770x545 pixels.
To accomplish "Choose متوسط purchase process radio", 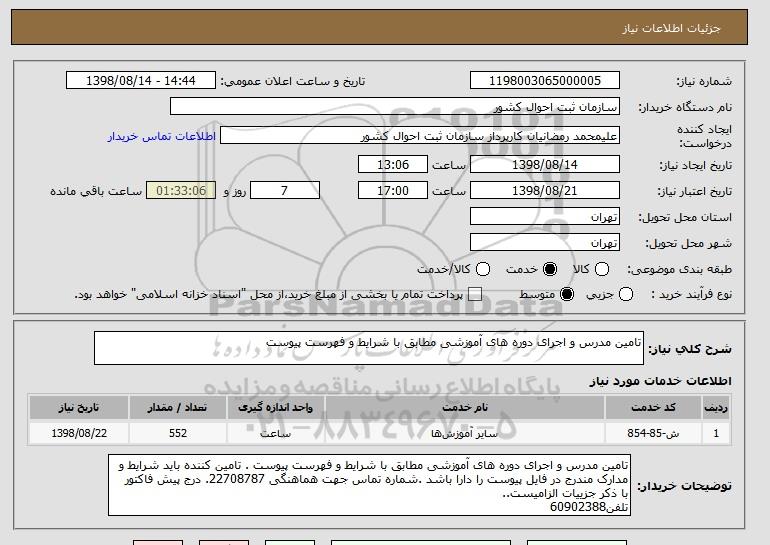I will [x=567, y=294].
